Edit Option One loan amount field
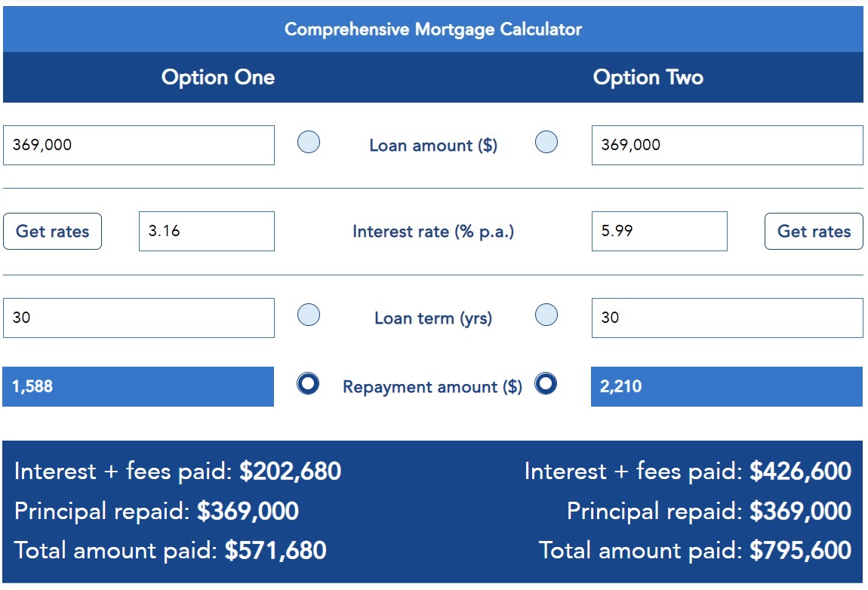Screen dimensions: 868x590 point(139,145)
